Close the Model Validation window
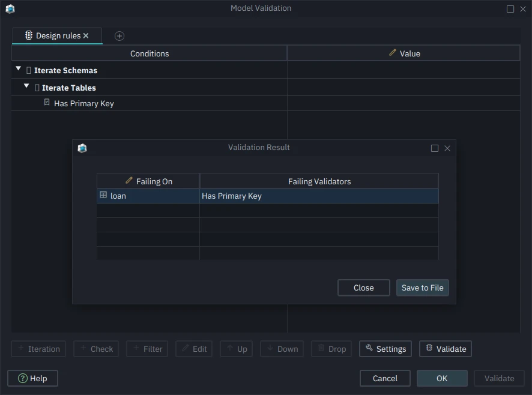This screenshot has width=532, height=395. click(x=523, y=9)
